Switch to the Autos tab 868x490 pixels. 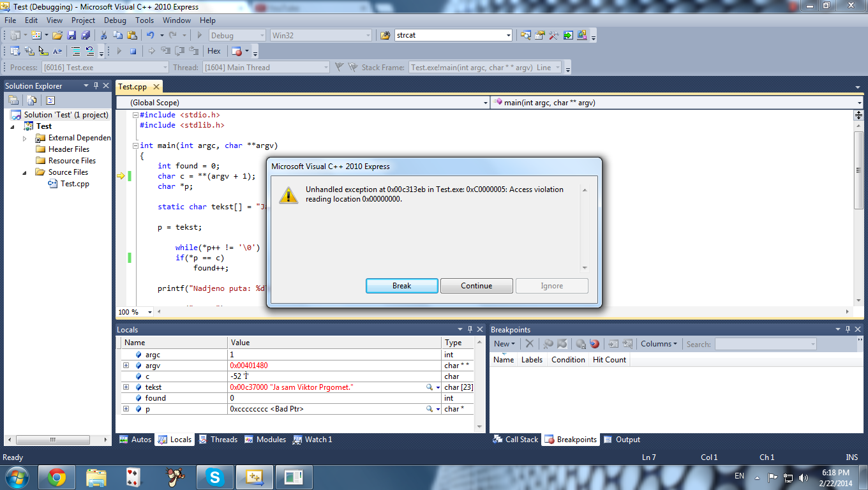pos(135,440)
